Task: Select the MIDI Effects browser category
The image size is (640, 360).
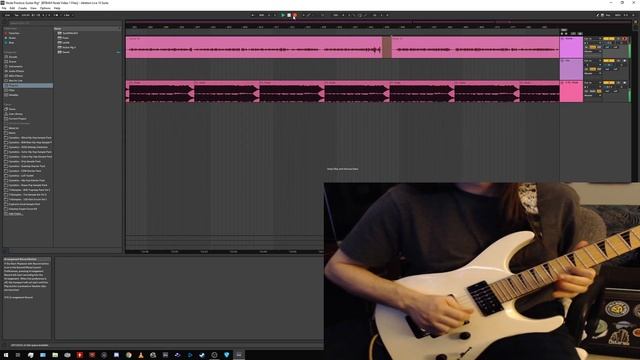Action: [x=16, y=76]
